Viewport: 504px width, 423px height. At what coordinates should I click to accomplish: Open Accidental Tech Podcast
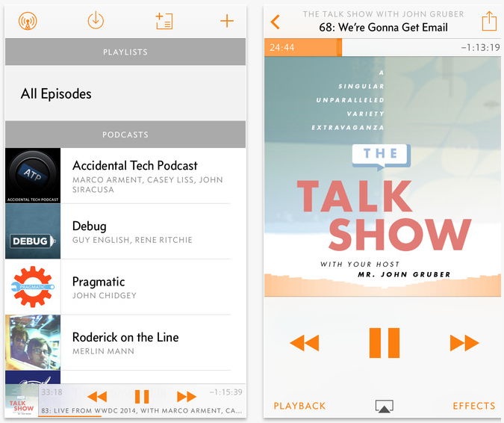[125, 176]
